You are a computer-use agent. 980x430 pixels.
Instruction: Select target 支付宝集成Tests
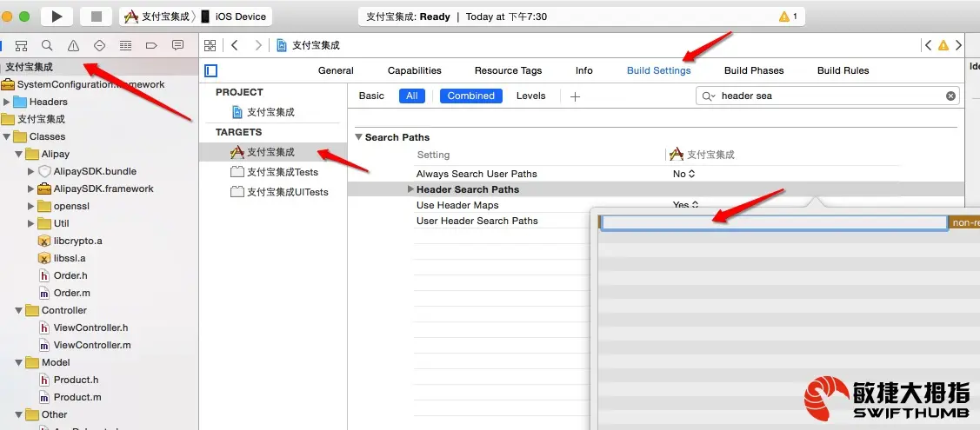click(x=275, y=172)
